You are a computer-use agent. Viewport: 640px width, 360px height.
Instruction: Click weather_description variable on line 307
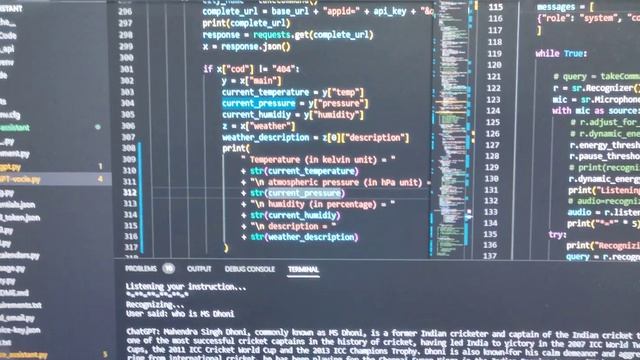(265, 138)
